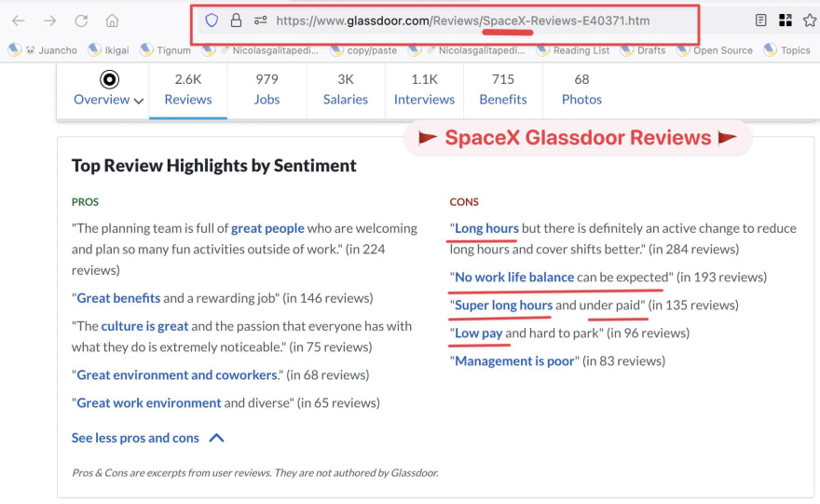Collapse with "See less pros and cons"
This screenshot has height=504, width=820.
148,438
